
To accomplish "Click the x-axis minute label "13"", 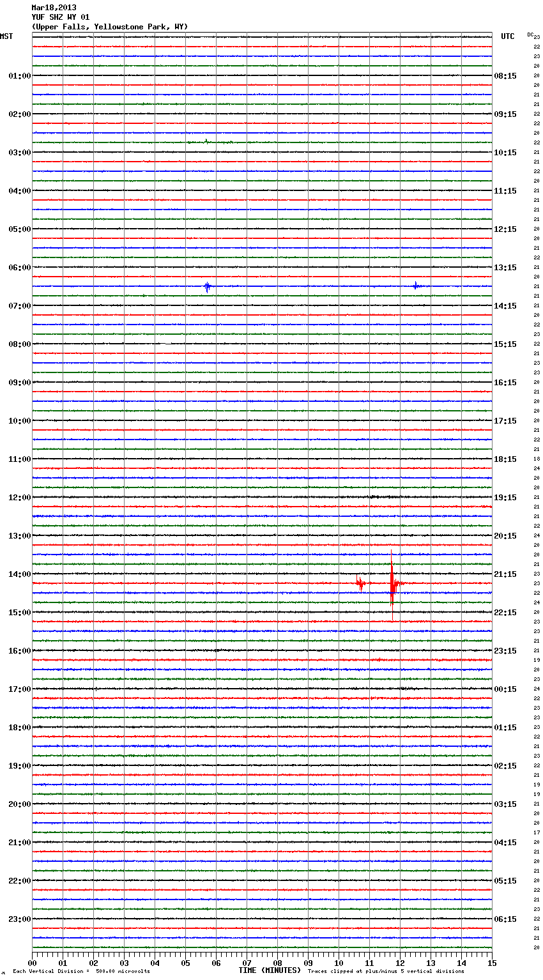I will click(431, 963).
